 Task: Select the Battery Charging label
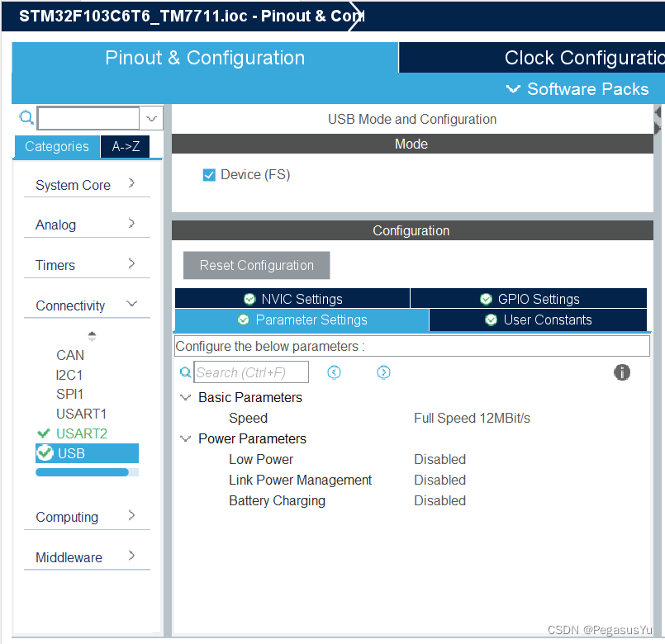[277, 500]
